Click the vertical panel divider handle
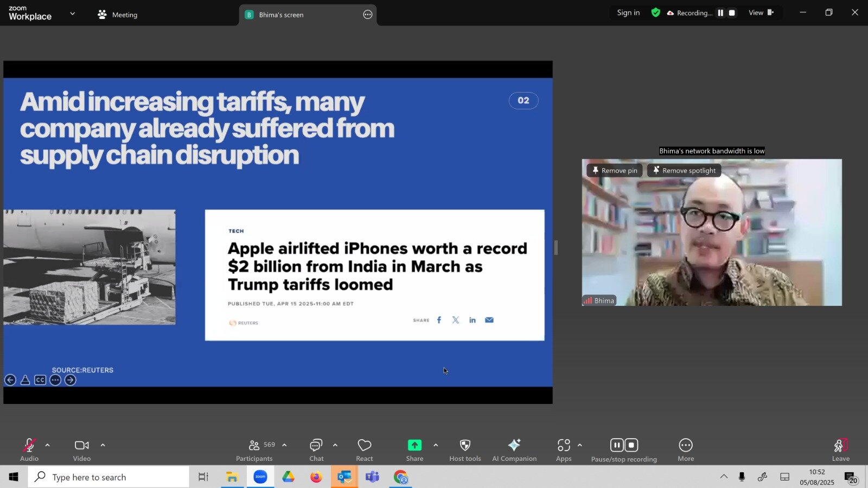Viewport: 868px width, 488px height. coord(556,248)
